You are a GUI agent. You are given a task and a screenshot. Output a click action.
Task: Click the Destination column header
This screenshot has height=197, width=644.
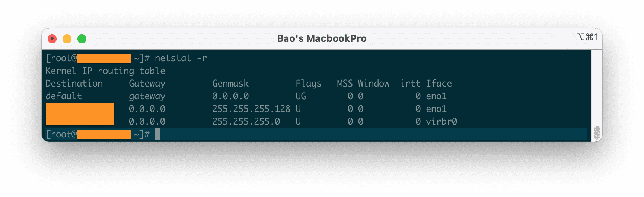[x=74, y=84]
